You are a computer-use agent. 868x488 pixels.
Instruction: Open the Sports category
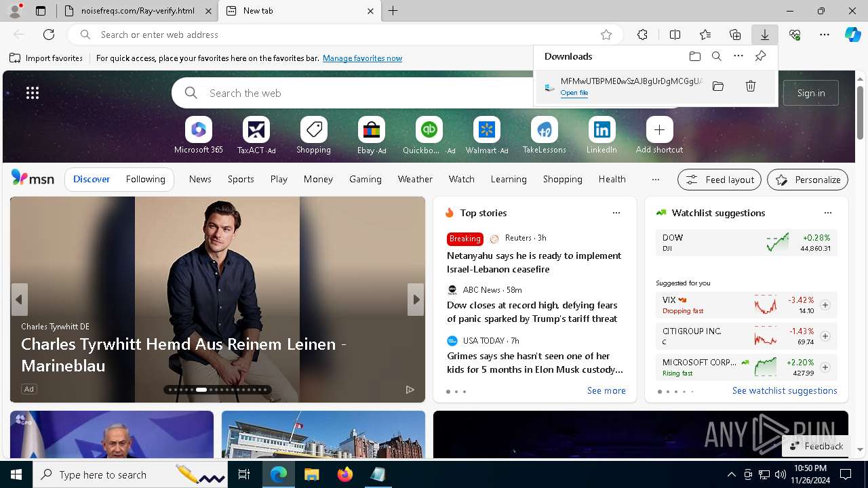point(241,179)
